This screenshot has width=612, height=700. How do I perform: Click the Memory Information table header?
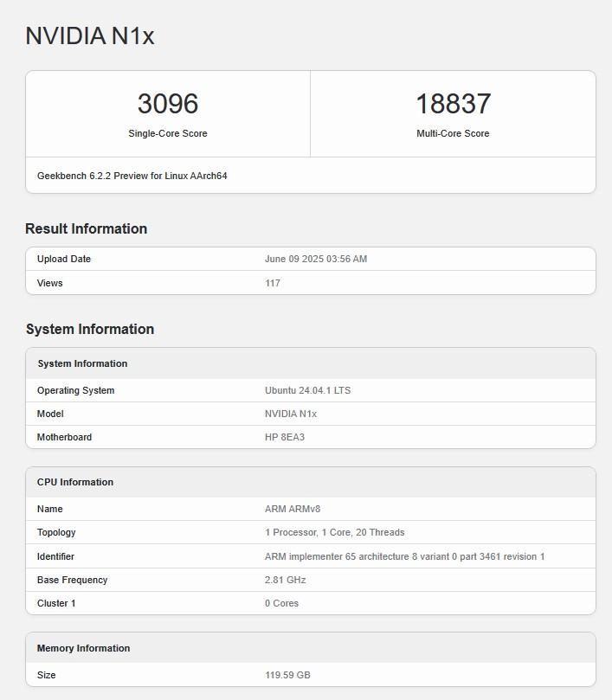click(83, 648)
